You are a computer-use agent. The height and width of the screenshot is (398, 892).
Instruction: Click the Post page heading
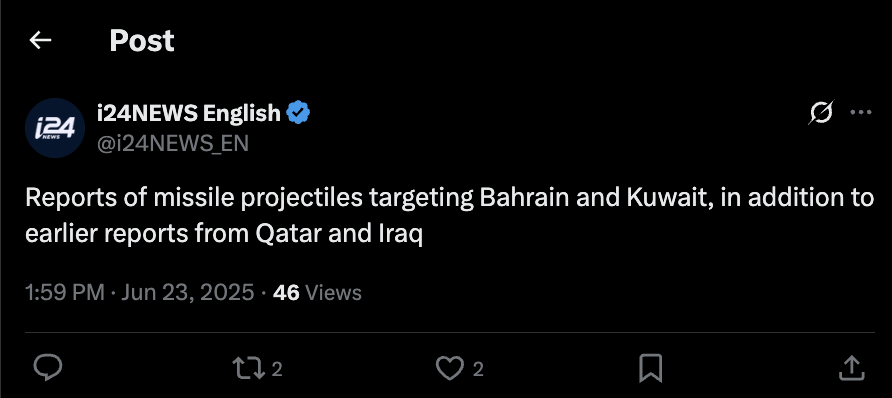(x=142, y=40)
